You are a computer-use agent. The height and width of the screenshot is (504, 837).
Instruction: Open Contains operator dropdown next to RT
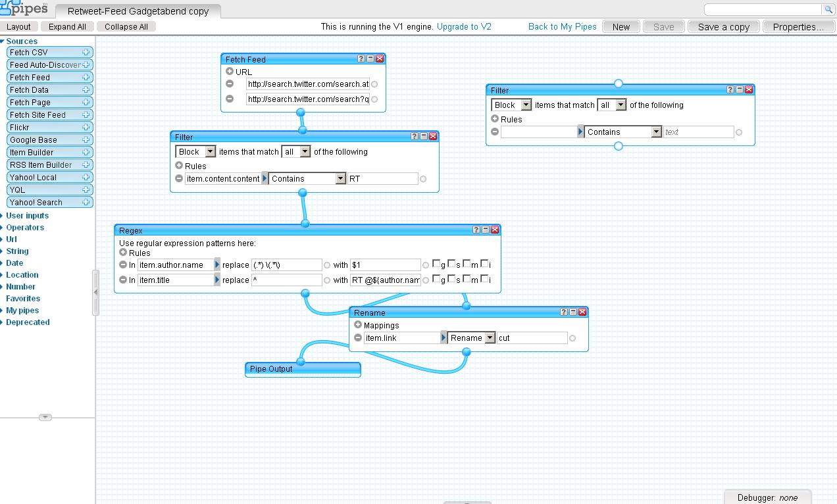[307, 178]
